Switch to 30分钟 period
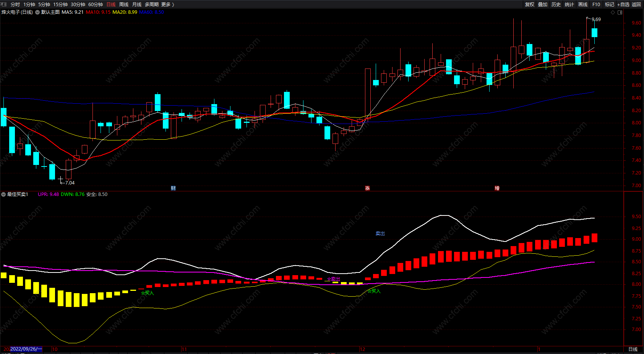Screen dimensions: 644x354 [x=78, y=4]
